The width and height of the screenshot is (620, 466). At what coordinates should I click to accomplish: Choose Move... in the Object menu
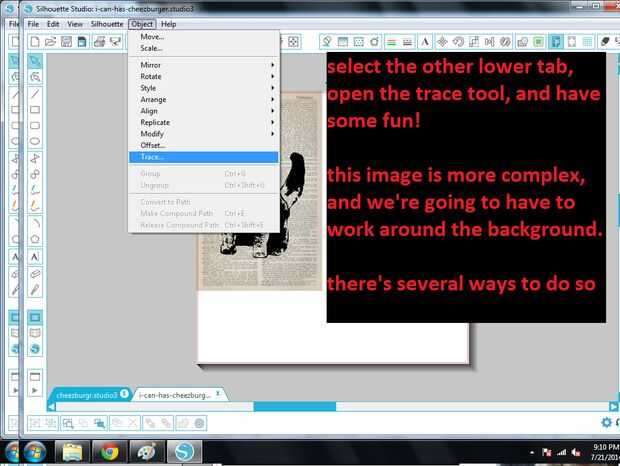[x=204, y=37]
